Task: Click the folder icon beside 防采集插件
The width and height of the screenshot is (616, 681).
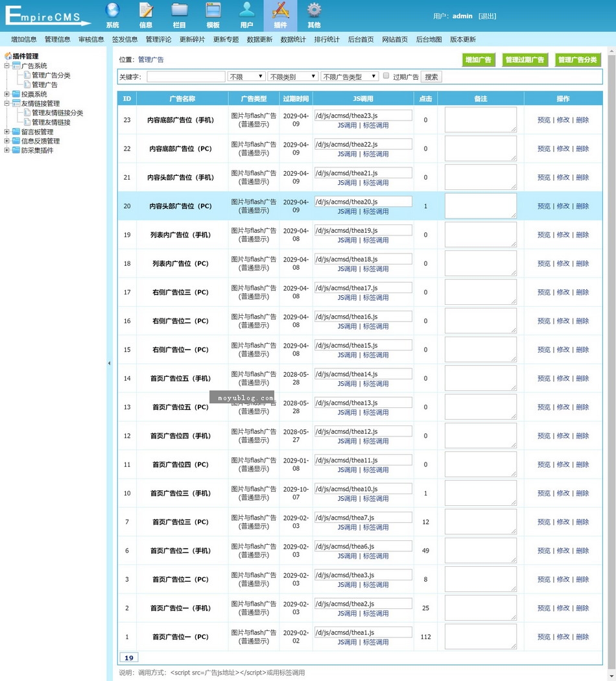Action: tap(16, 150)
